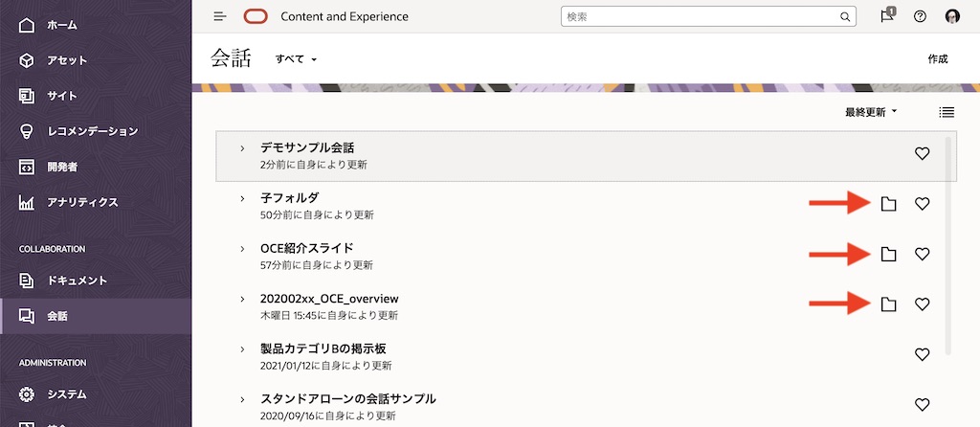Image resolution: width=980 pixels, height=427 pixels.
Task: Toggle the favorite heart for 製品カテゴリBの掲示板
Action: 922,354
